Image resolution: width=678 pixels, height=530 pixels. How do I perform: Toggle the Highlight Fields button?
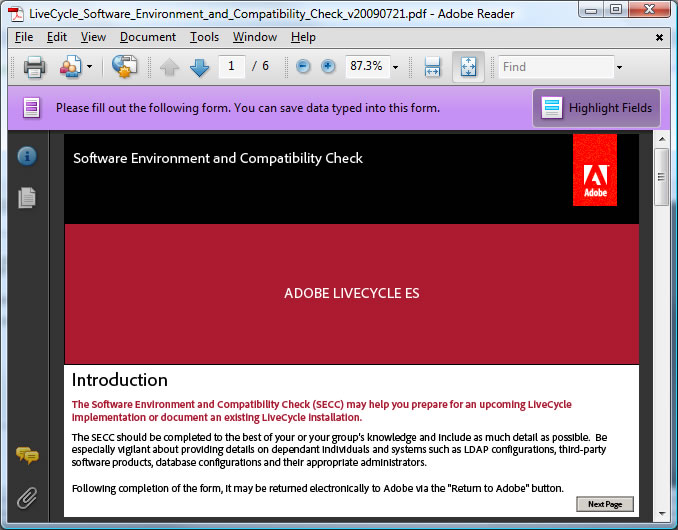click(x=596, y=108)
